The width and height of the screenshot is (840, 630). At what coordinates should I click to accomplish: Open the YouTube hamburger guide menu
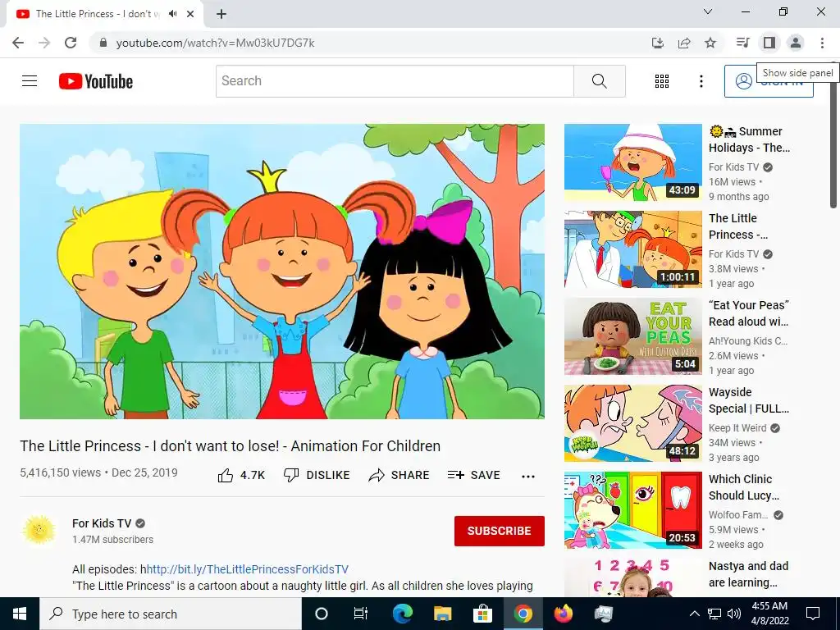pos(30,81)
